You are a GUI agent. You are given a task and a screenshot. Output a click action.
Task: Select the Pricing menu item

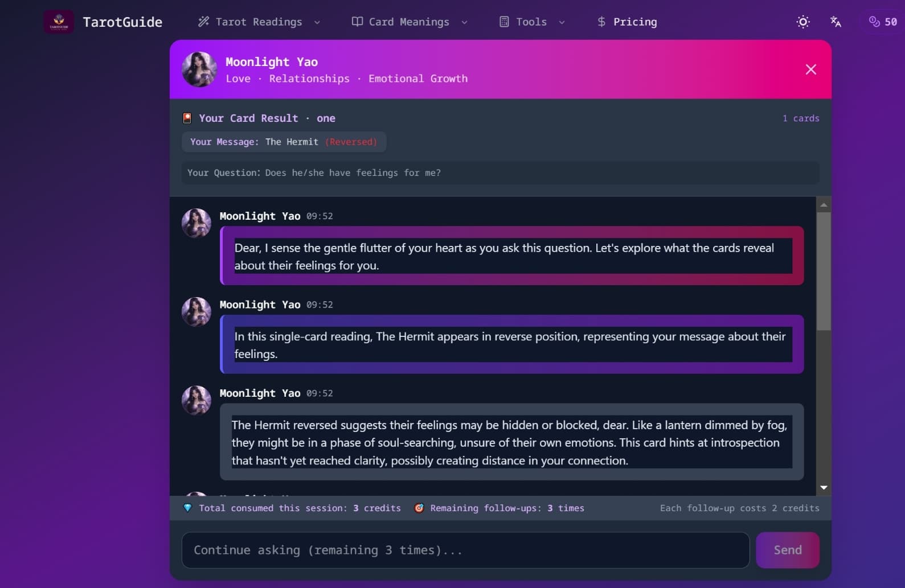coord(626,22)
